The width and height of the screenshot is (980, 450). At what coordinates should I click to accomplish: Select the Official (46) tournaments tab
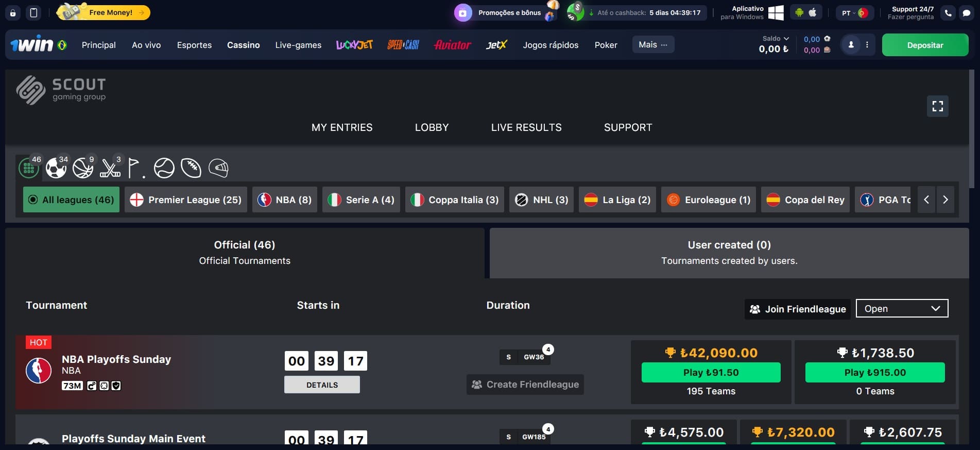245,253
